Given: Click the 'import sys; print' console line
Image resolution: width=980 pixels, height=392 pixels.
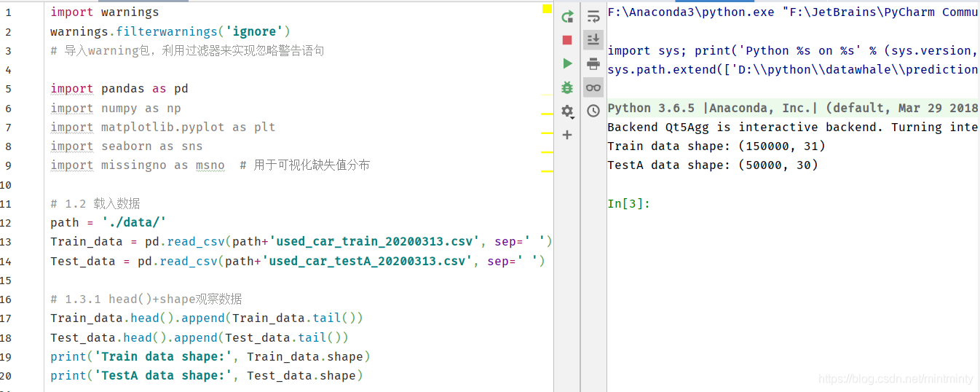Looking at the screenshot, I should pyautogui.click(x=793, y=50).
